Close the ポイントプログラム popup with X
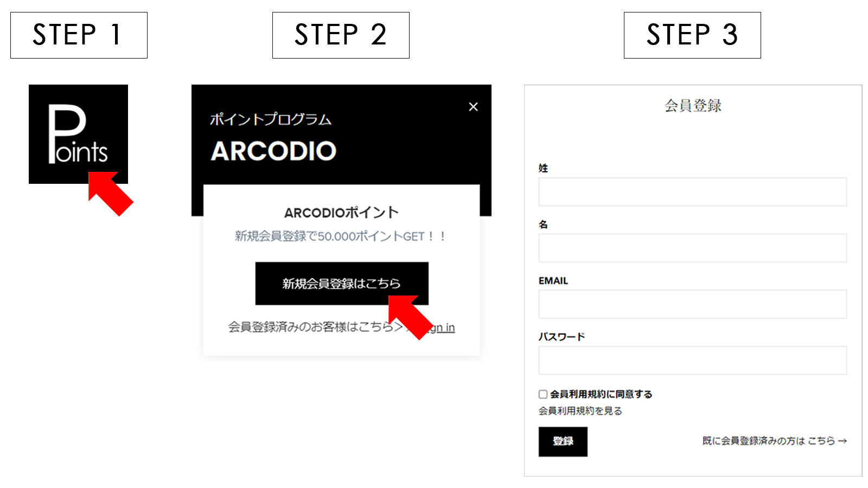The width and height of the screenshot is (868, 488). point(473,107)
